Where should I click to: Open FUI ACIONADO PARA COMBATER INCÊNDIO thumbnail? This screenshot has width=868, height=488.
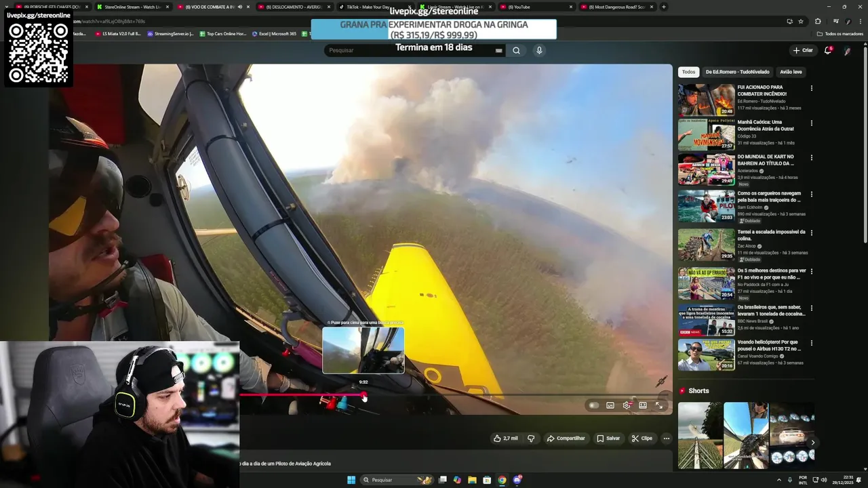coord(707,100)
